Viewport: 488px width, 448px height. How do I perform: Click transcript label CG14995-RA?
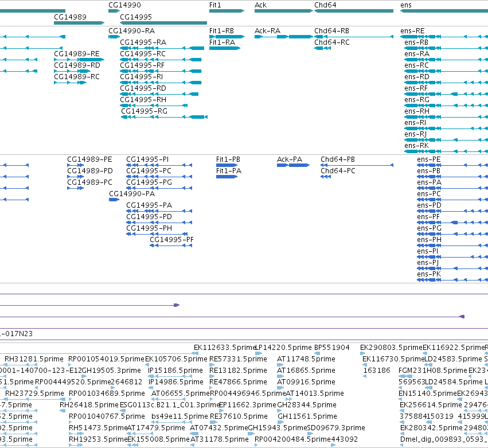click(x=143, y=42)
